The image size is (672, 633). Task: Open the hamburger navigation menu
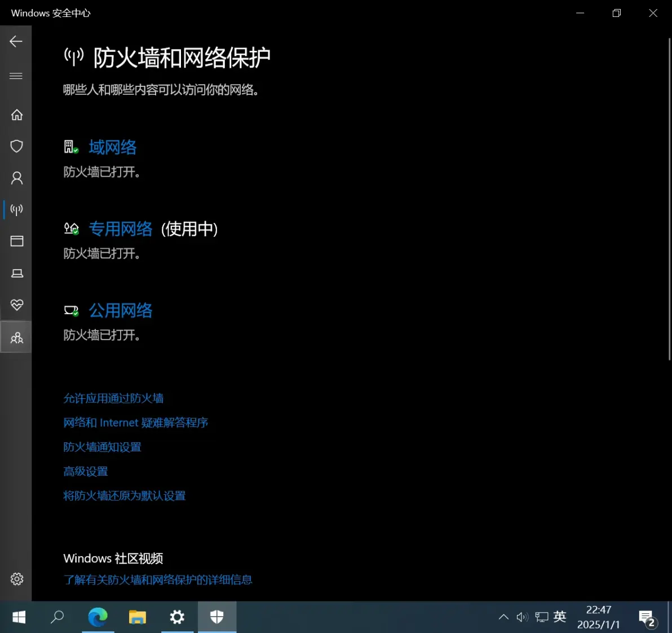click(16, 76)
